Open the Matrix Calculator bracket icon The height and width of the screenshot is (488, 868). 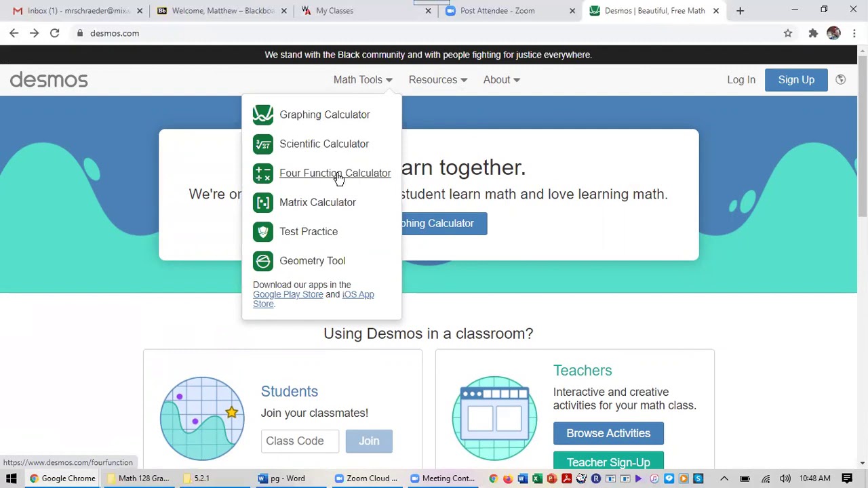[263, 202]
